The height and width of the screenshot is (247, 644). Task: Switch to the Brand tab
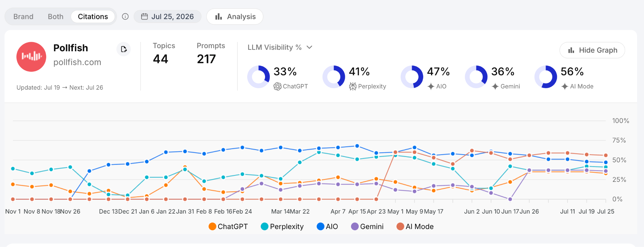[23, 17]
